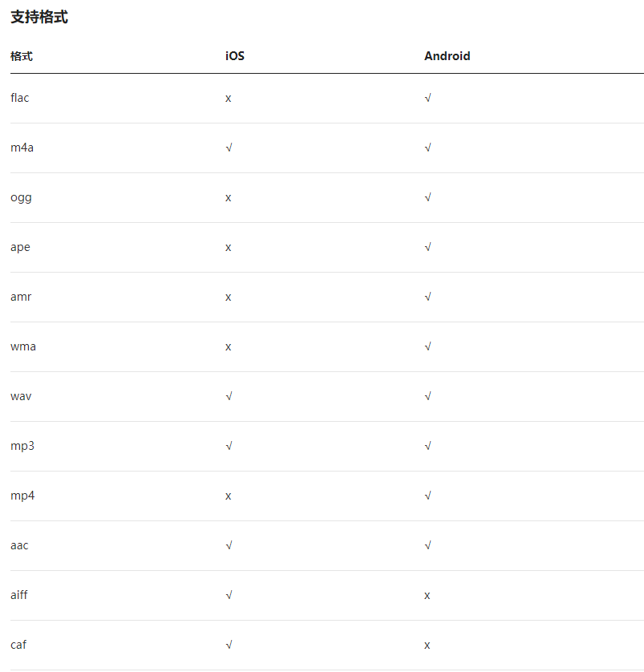Click the m4a format name

[x=22, y=148]
